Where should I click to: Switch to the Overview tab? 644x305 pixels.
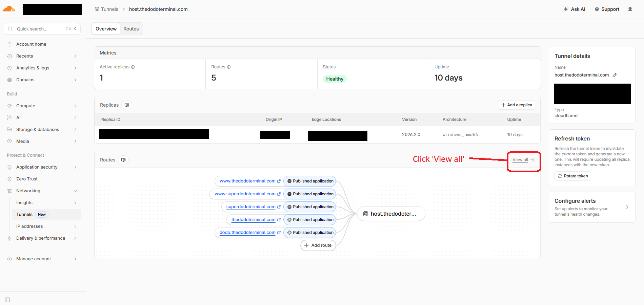coord(106,29)
